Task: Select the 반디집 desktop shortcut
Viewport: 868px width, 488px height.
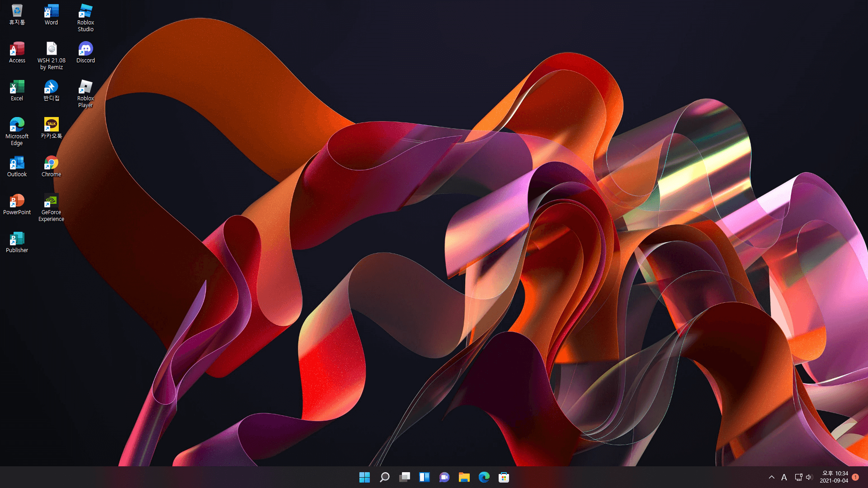Action: pos(51,90)
